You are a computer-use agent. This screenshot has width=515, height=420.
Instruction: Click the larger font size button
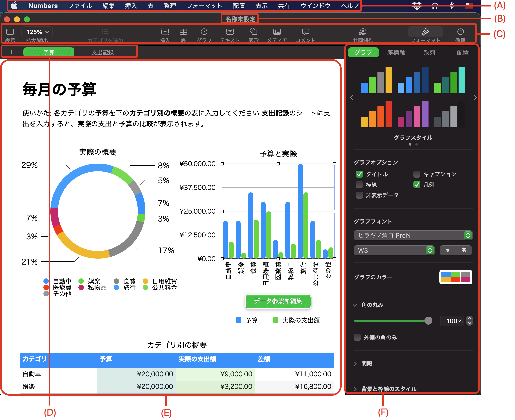[x=464, y=250]
